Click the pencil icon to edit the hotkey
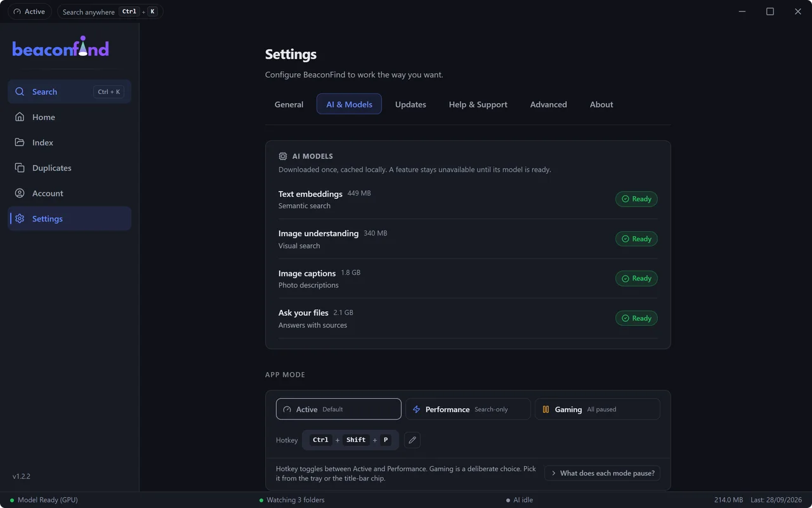812x508 pixels. pyautogui.click(x=412, y=440)
